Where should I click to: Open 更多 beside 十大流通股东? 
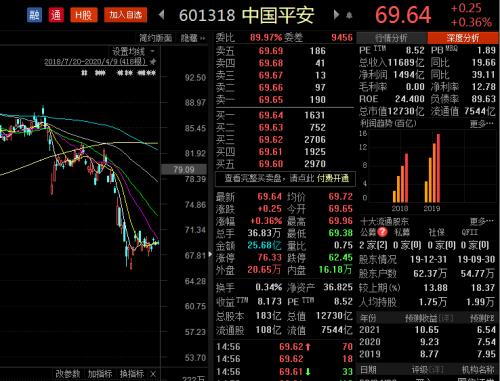[x=481, y=221]
